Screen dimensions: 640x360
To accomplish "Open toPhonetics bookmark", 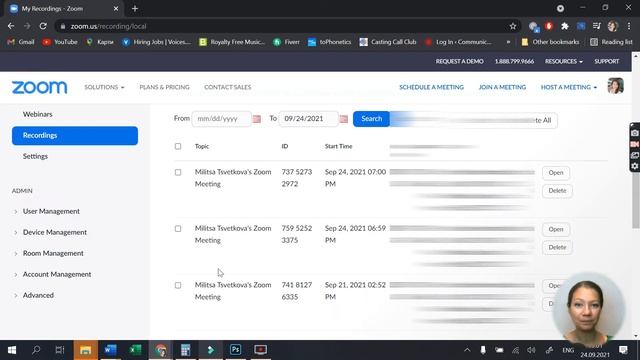I will pyautogui.click(x=329, y=42).
